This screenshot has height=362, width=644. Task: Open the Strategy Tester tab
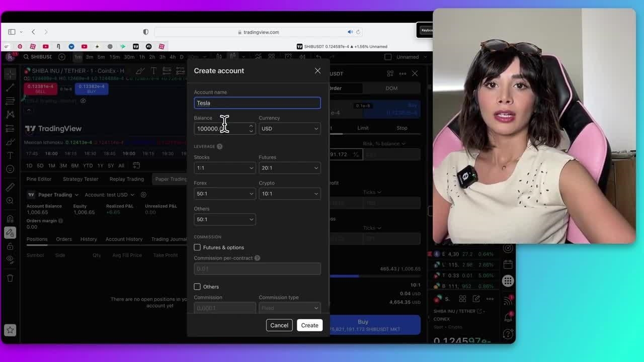tap(80, 179)
